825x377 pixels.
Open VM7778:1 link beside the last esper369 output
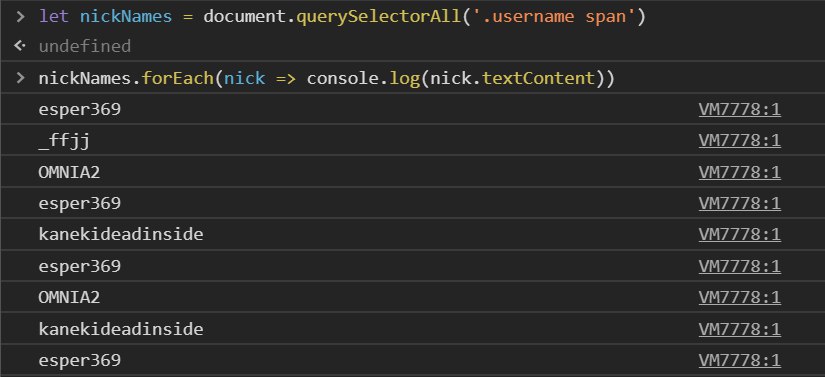739,361
